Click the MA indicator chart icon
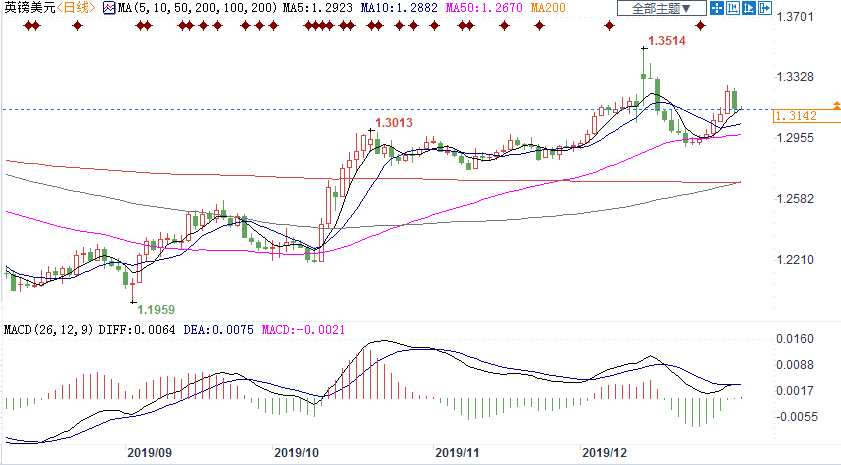This screenshot has width=841, height=465. [109, 8]
